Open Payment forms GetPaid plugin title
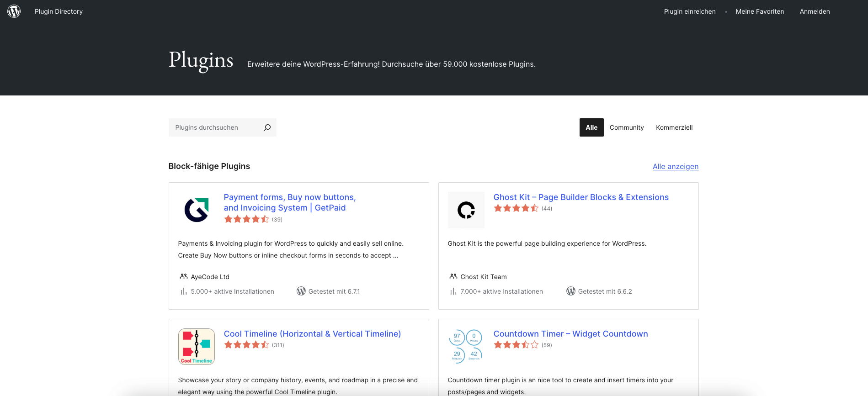Image resolution: width=868 pixels, height=396 pixels. [x=290, y=202]
